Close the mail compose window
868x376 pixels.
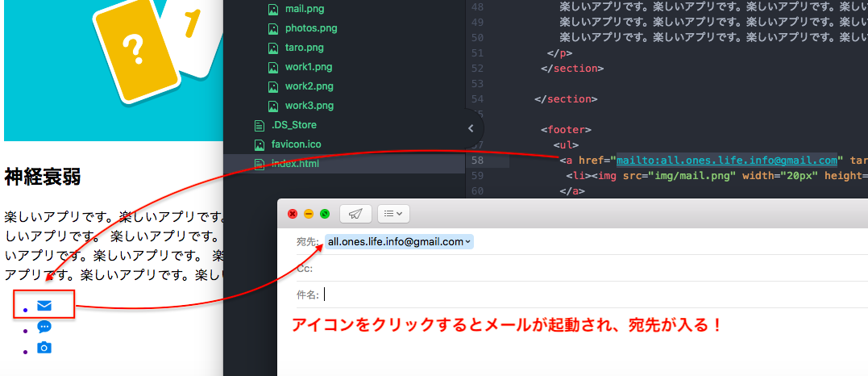tap(293, 214)
